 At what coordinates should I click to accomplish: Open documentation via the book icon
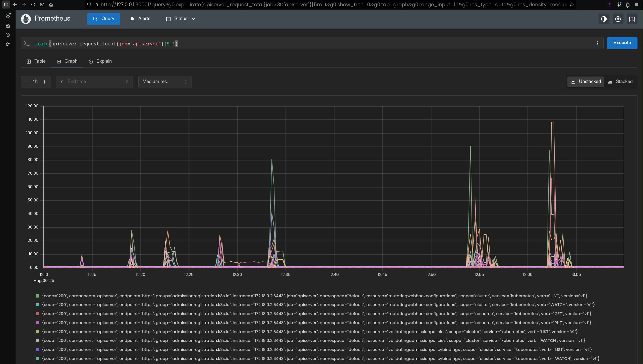point(632,19)
